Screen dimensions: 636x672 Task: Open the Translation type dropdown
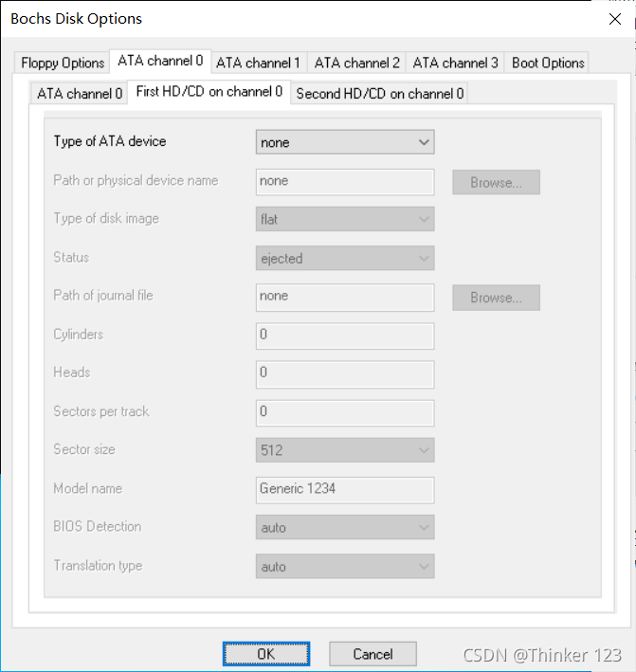(345, 567)
